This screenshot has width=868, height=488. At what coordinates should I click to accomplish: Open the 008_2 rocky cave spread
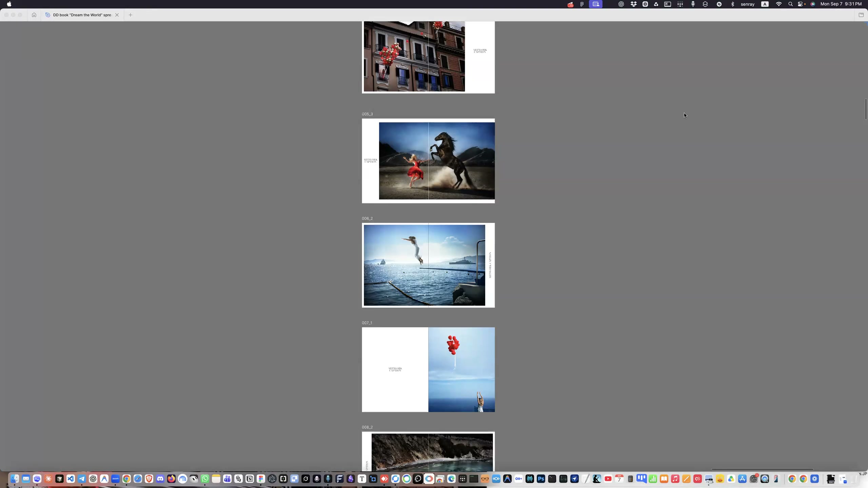(x=428, y=451)
